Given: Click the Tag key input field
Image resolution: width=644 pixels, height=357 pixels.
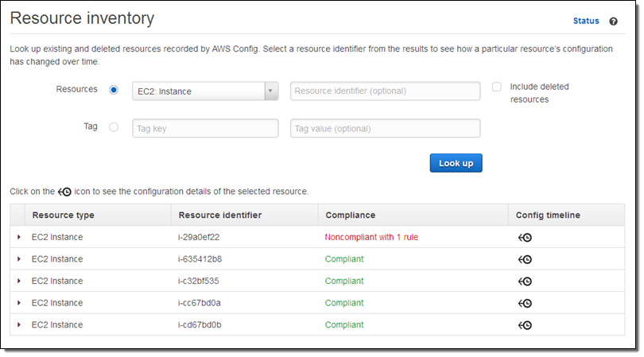Looking at the screenshot, I should [204, 128].
